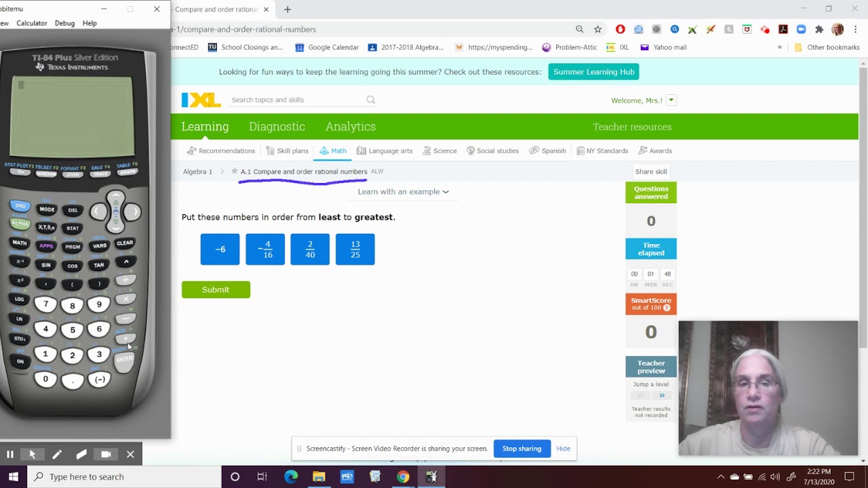Select the Screencastify pen tool

57,454
